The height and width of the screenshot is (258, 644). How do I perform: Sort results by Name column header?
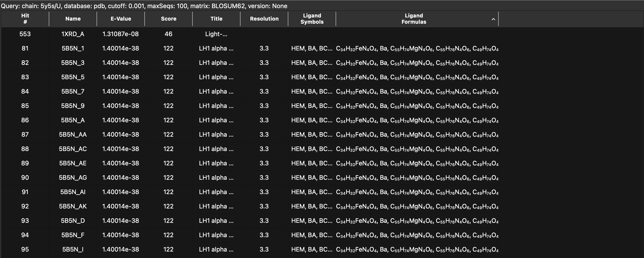click(x=73, y=19)
